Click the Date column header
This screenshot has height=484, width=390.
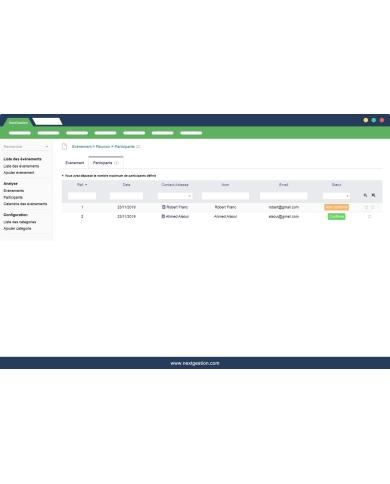coord(126,185)
